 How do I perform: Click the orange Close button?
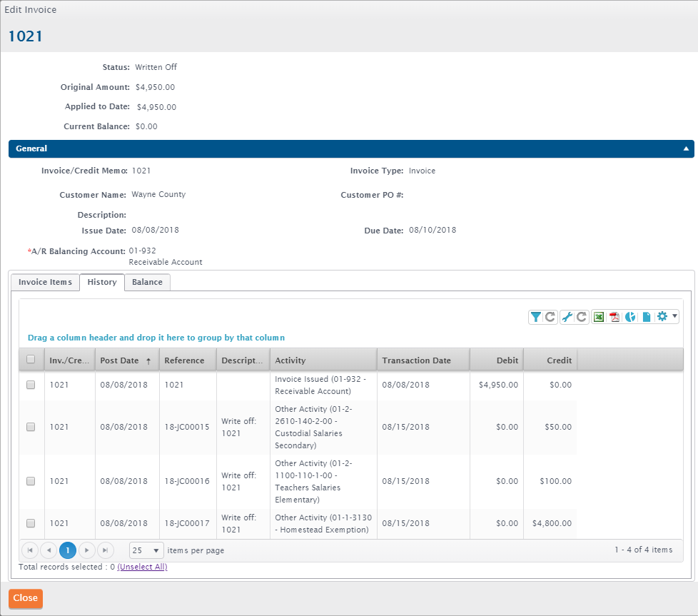tap(26, 598)
